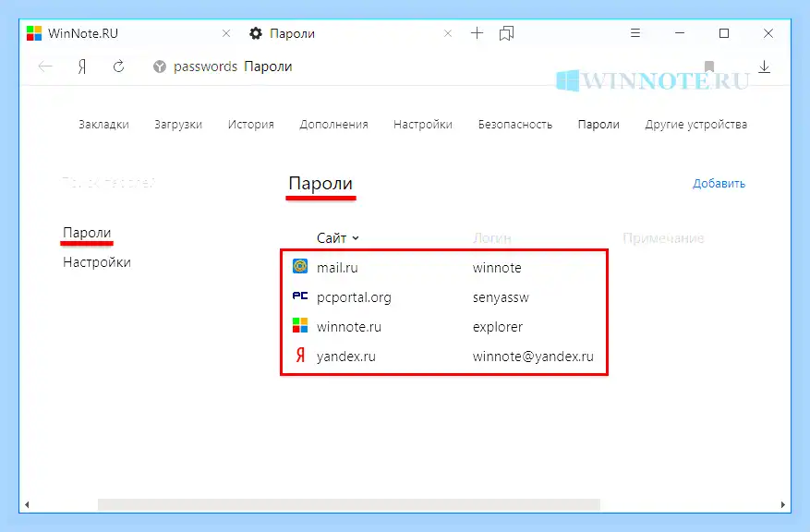Click the Добавить link

[719, 184]
